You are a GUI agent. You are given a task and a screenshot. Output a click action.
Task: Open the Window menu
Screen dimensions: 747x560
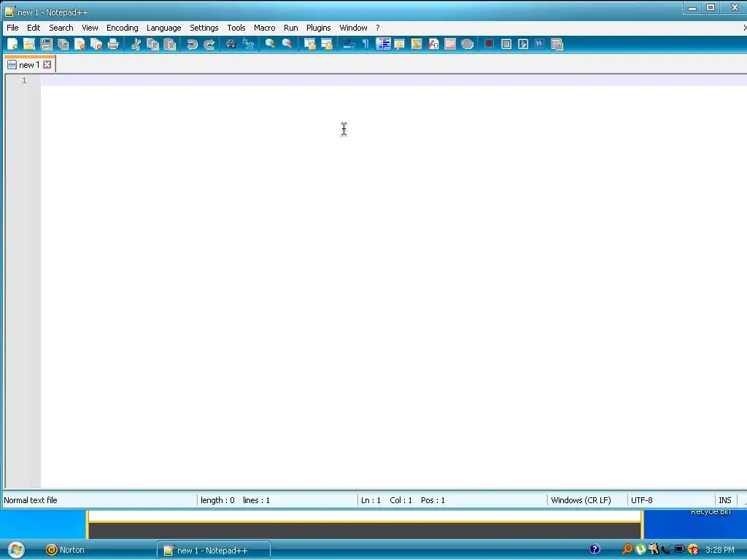pyautogui.click(x=353, y=28)
